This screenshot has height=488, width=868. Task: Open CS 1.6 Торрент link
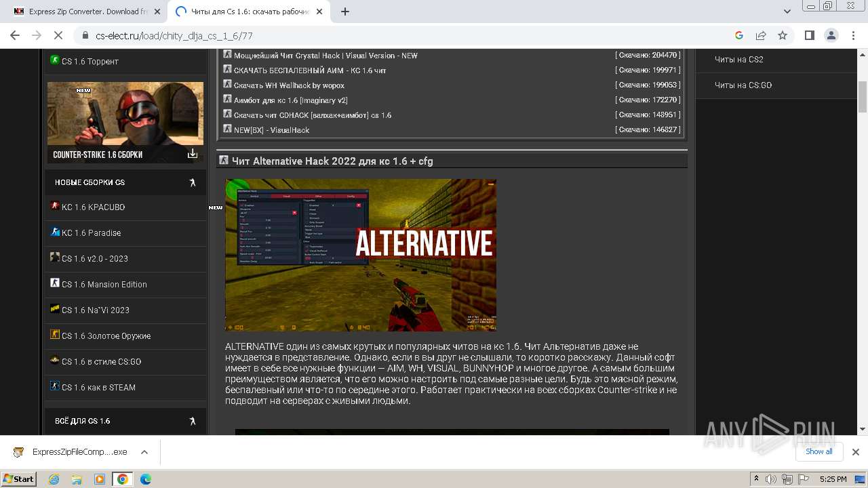[x=90, y=61]
